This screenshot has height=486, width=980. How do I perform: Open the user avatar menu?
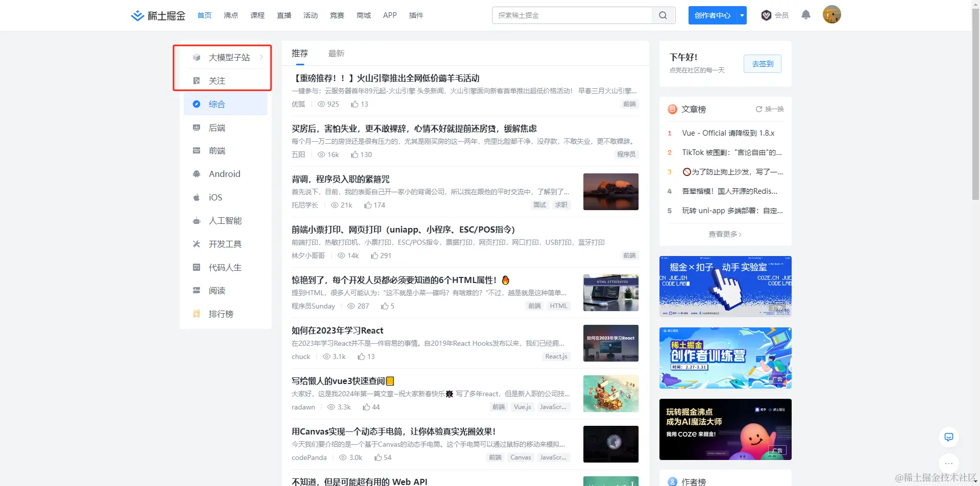coord(831,14)
